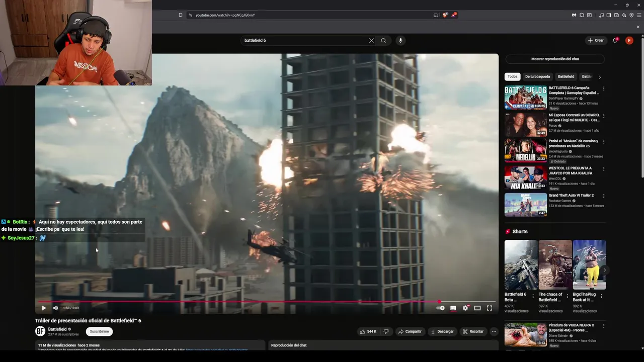Screen dimensions: 644x362
Task: Open player settings gear icon
Action: point(465,308)
